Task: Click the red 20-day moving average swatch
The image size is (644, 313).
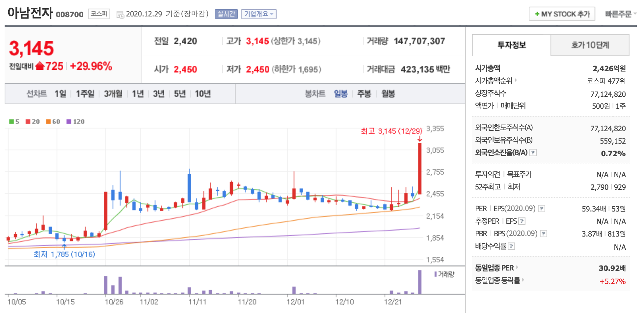Action: point(28,122)
